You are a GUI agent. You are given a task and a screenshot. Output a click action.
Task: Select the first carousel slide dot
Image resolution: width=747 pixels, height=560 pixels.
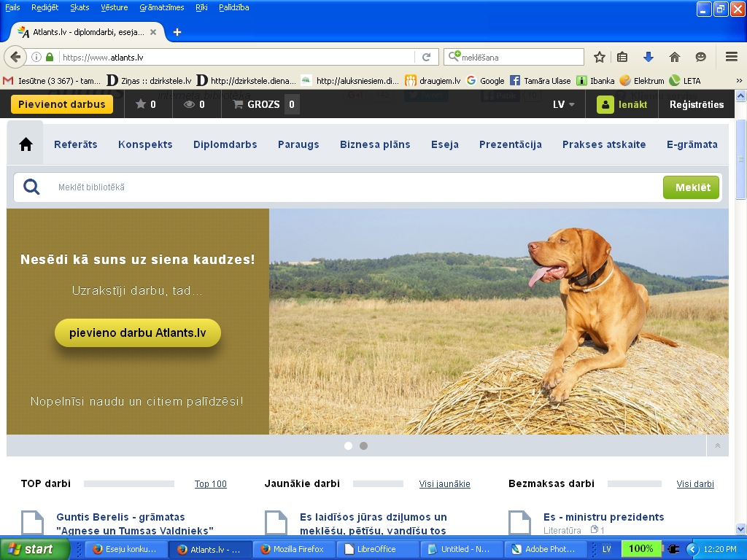click(348, 446)
